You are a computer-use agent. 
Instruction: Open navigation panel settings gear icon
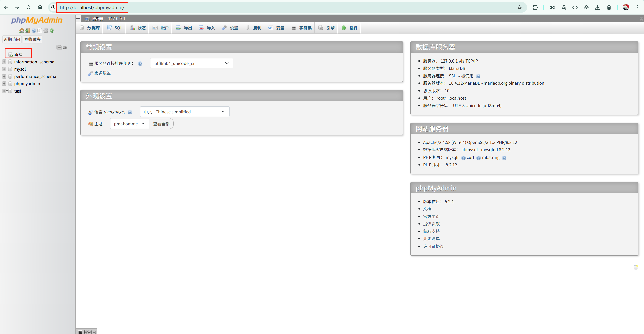46,31
